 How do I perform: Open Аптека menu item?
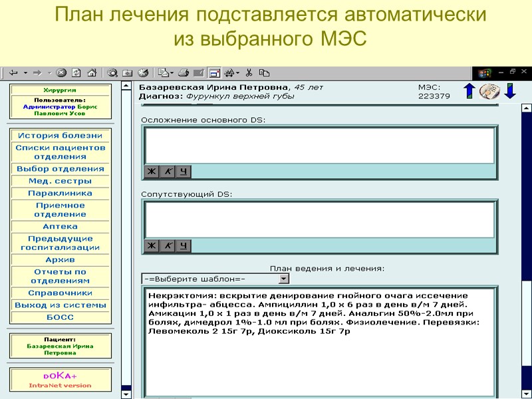tap(60, 226)
